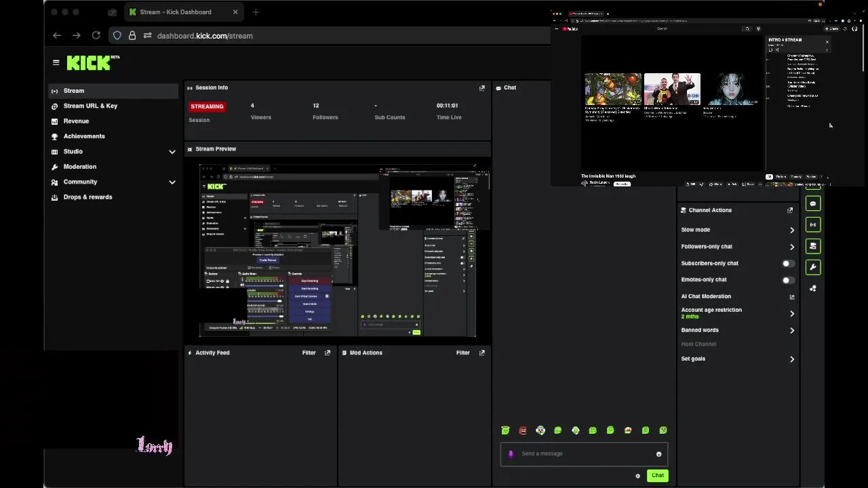868x488 pixels.
Task: Open a new browser tab
Action: click(x=256, y=12)
